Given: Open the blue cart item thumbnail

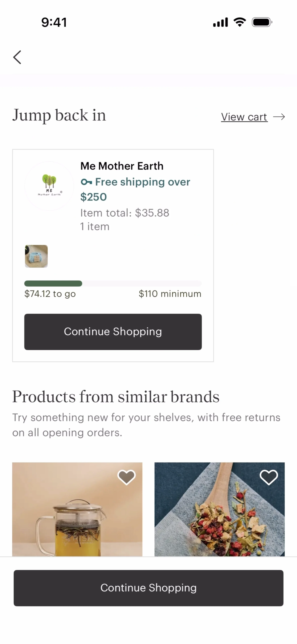Looking at the screenshot, I should coord(36,256).
